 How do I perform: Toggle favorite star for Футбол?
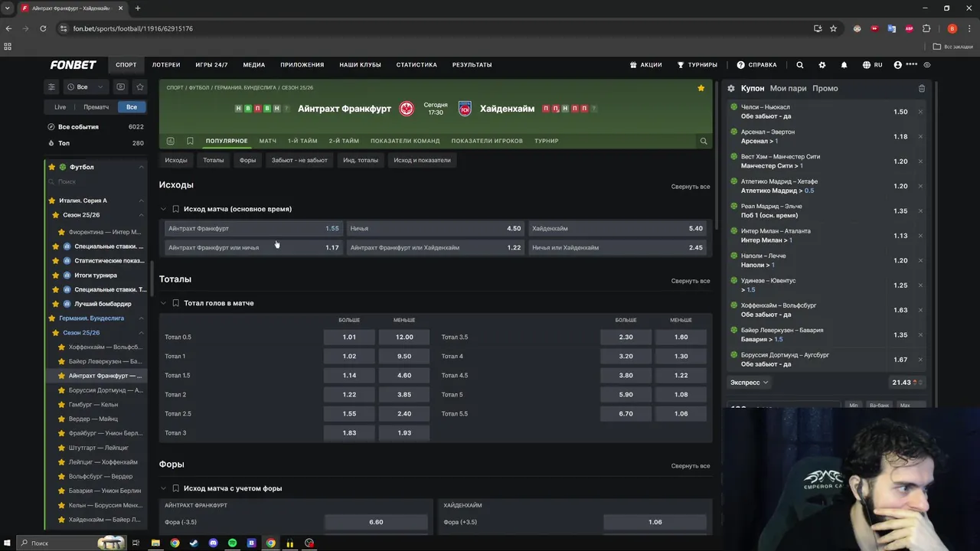[52, 167]
